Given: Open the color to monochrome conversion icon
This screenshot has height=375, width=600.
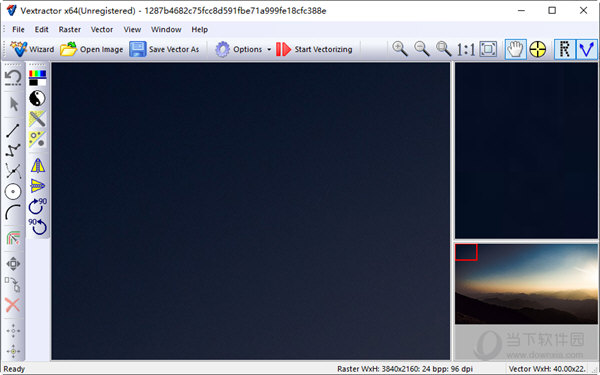Looking at the screenshot, I should click(38, 78).
